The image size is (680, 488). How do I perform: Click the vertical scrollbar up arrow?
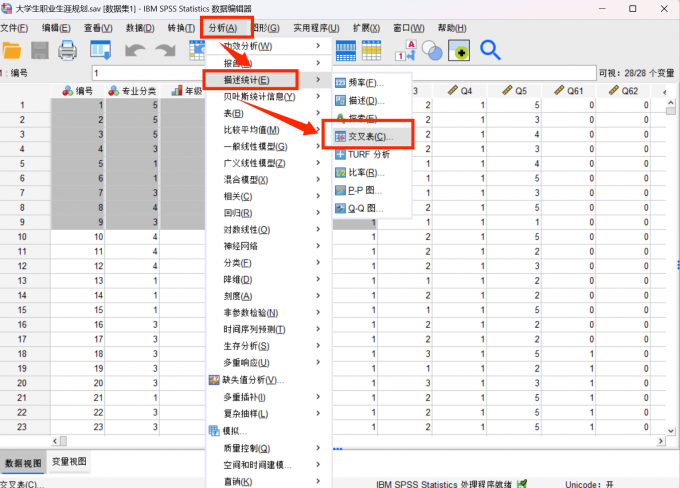[671, 103]
